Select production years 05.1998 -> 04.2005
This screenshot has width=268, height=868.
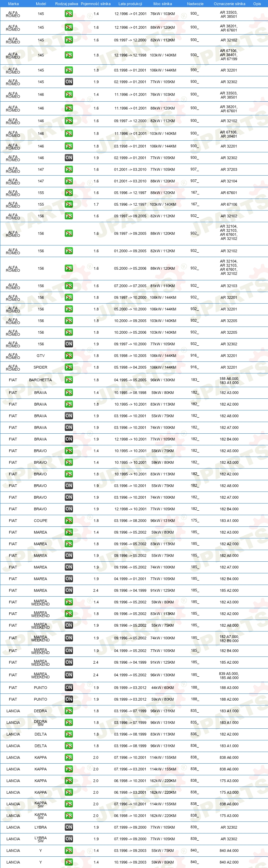click(130, 367)
